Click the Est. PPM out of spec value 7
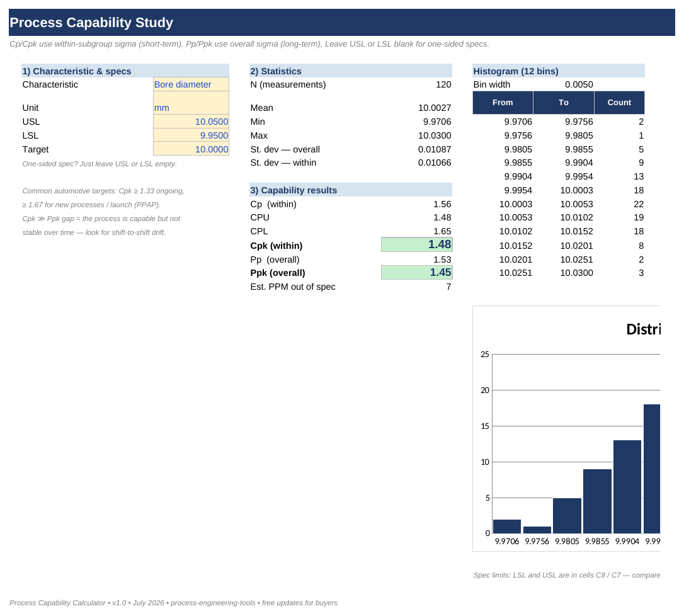Image resolution: width=684 pixels, height=616 pixels. coord(448,287)
